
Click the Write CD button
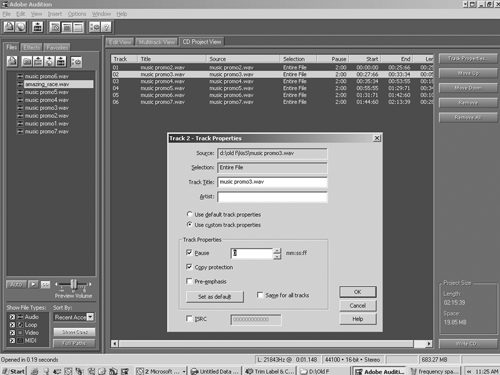coord(468,344)
